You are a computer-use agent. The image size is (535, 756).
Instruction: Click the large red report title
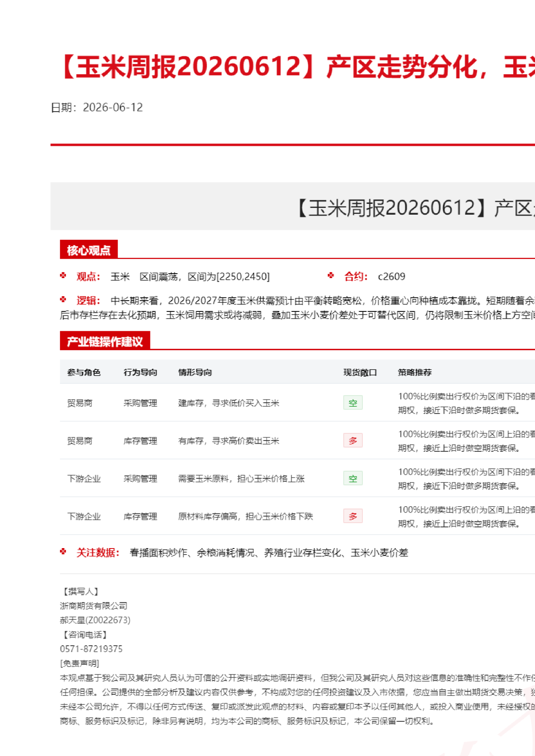coord(296,67)
